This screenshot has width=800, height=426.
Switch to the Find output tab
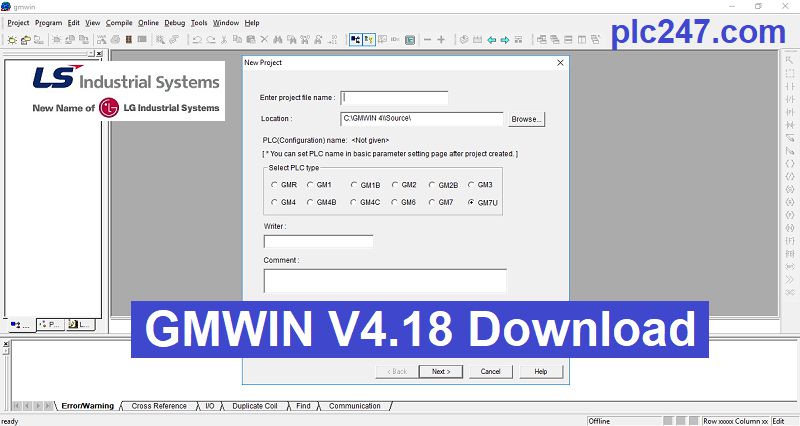tap(303, 406)
